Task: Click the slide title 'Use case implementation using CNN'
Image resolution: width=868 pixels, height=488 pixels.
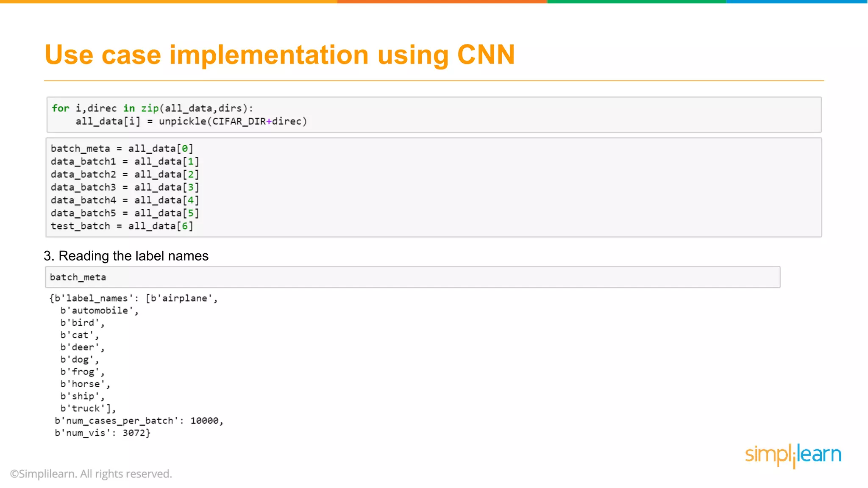Action: coord(280,55)
